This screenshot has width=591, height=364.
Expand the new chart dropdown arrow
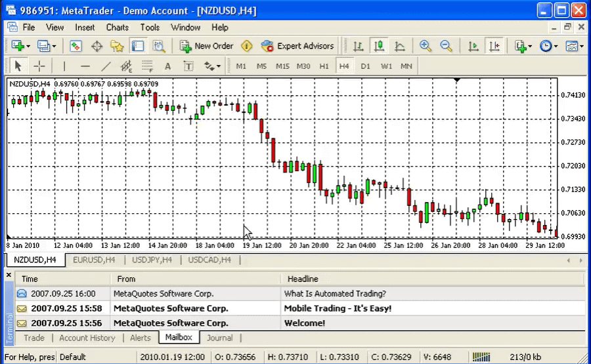(28, 47)
